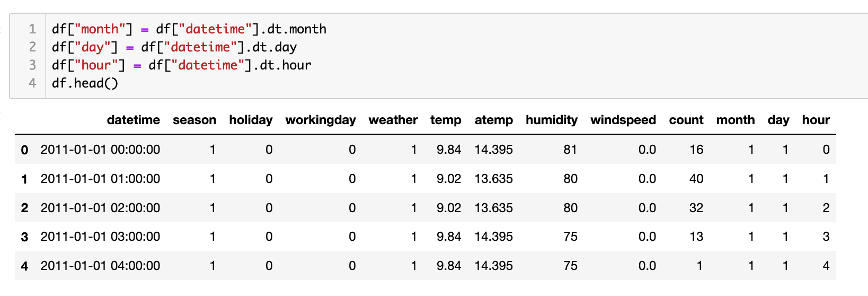The width and height of the screenshot is (868, 296).
Task: Click the count value 40 cell
Action: pos(696,179)
